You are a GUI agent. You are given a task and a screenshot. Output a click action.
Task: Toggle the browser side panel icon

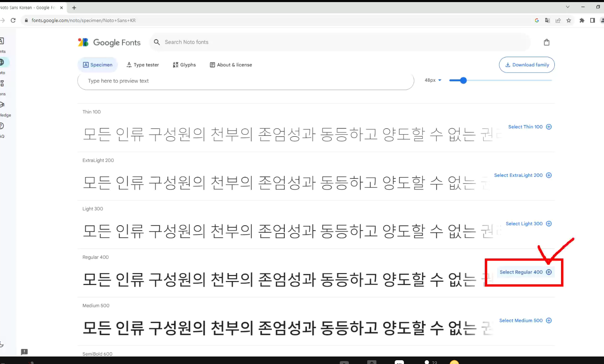coord(592,20)
